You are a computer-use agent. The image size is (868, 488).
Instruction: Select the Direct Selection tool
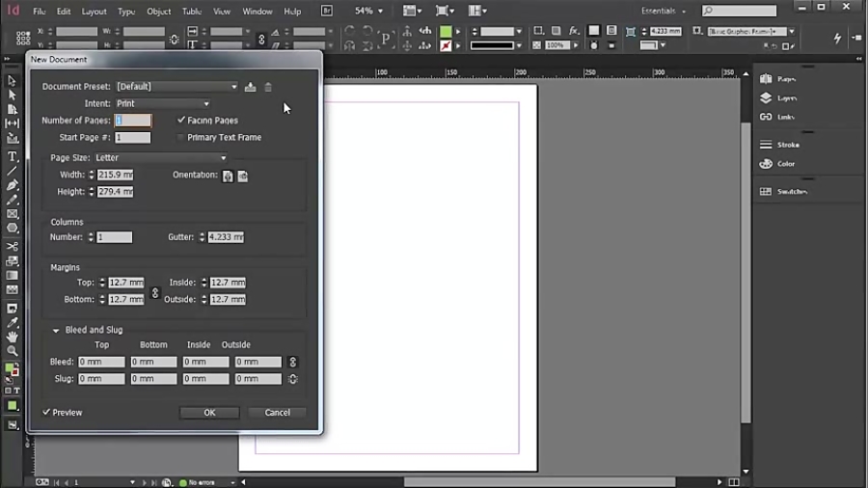click(12, 95)
